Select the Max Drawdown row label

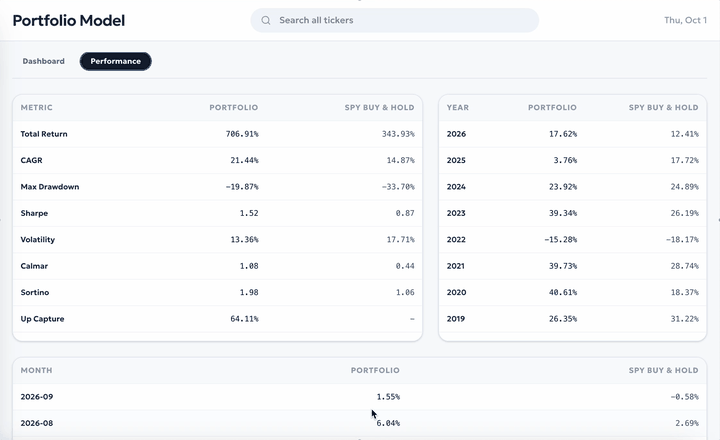coord(50,187)
